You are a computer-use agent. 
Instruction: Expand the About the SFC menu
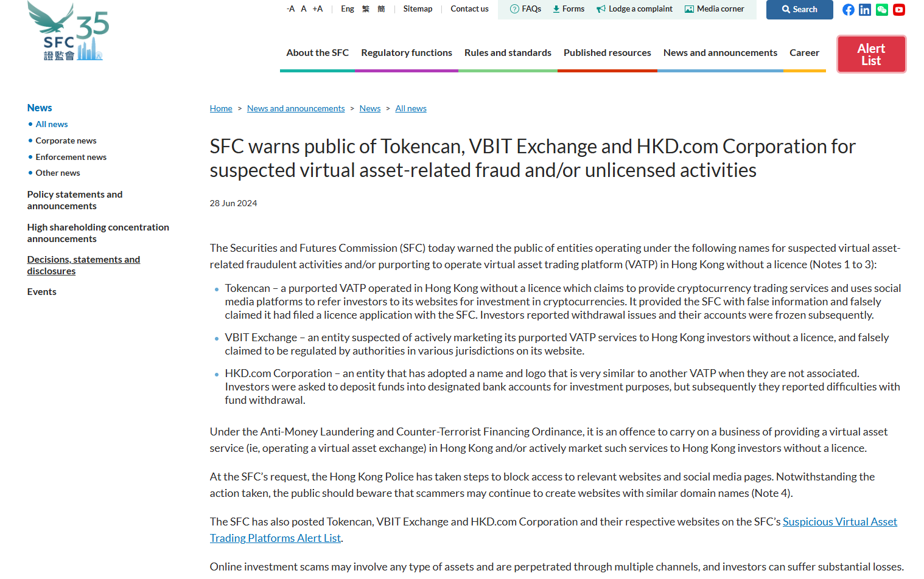coord(317,53)
